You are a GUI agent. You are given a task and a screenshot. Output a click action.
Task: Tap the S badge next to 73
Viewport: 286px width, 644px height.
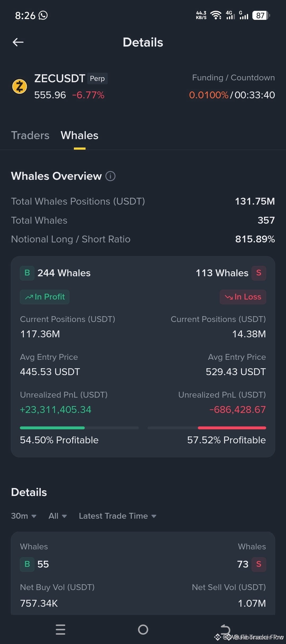coord(259,564)
